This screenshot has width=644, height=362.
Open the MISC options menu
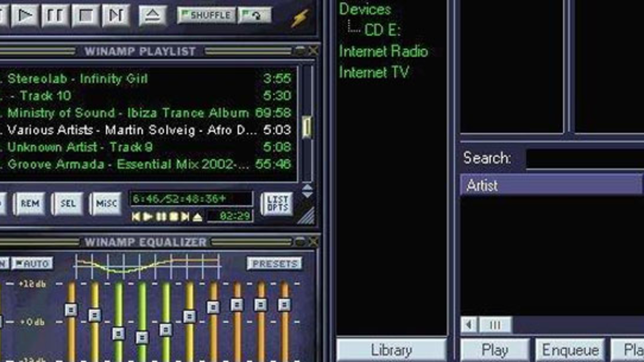coord(106,204)
